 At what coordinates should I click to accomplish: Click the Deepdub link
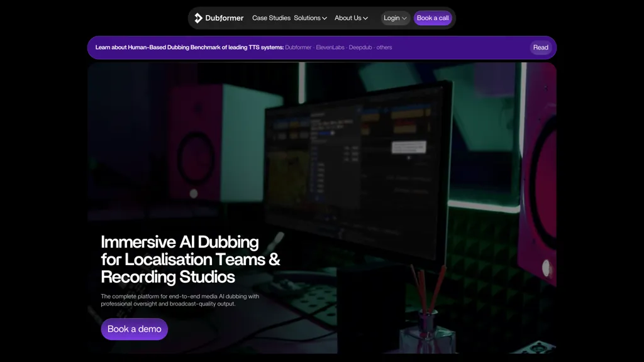[x=360, y=47]
